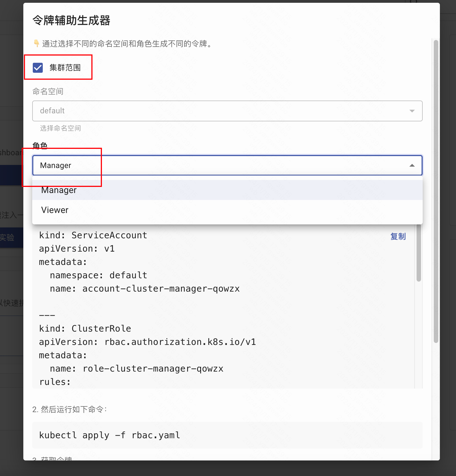Screen dimensions: 456x476
Task: Click the 令牌辅助生成器 dialog title
Action: 71,20
